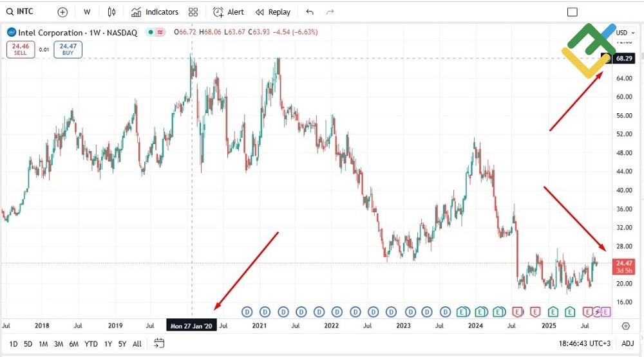Select the 5Y time range

(x=122, y=344)
